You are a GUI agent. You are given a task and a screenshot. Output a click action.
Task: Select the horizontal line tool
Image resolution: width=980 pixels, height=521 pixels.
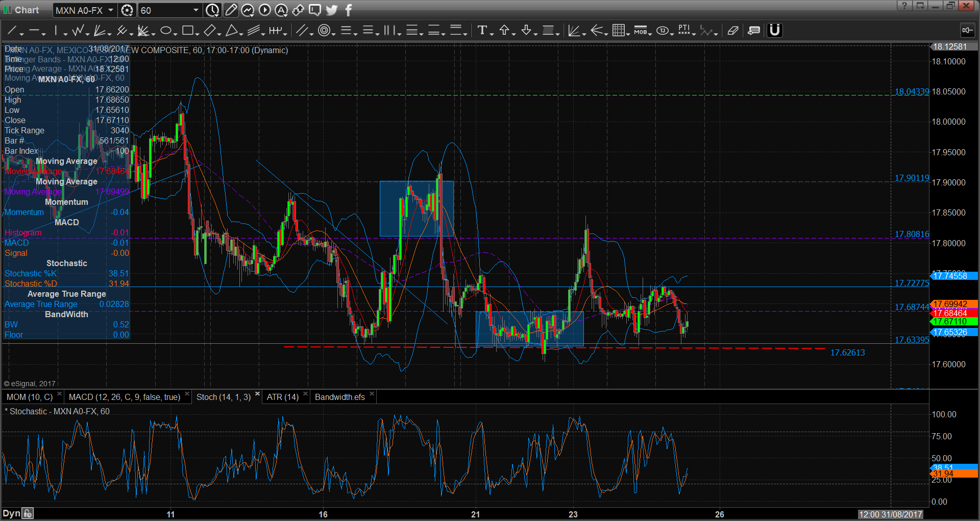(x=34, y=31)
